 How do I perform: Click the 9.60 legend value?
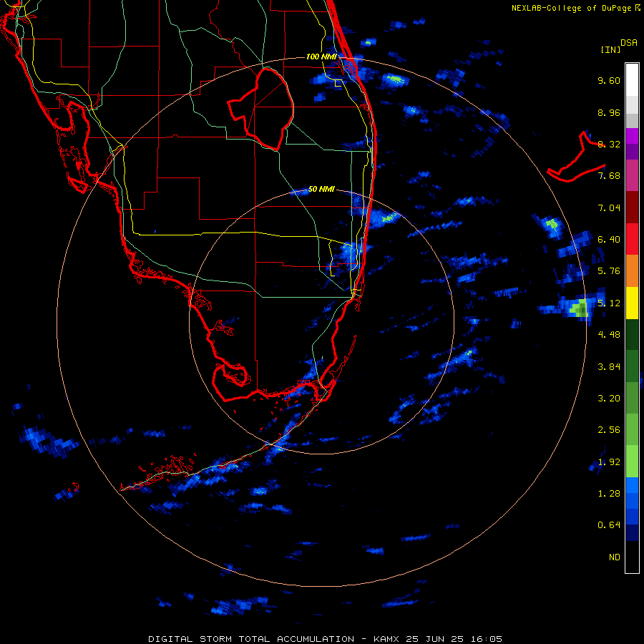coord(609,80)
